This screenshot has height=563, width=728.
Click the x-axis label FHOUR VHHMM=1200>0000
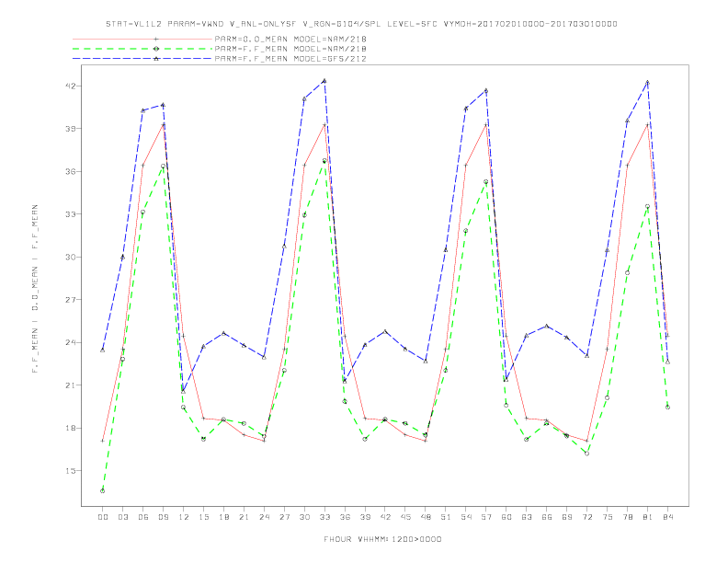pos(382,539)
